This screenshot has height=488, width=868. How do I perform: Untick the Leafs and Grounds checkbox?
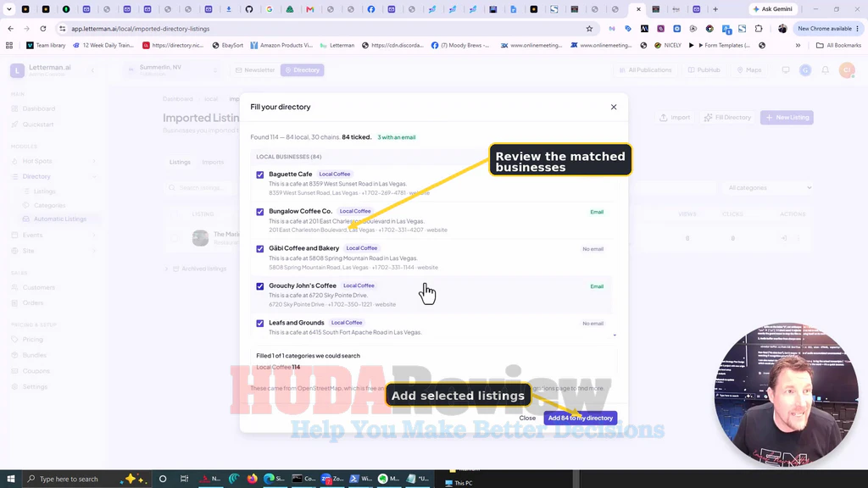259,323
